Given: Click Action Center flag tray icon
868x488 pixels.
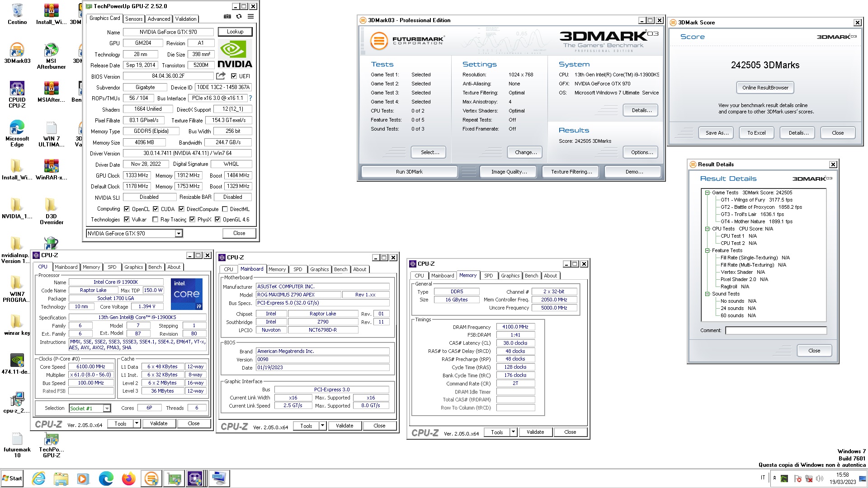Looking at the screenshot, I should click(x=797, y=479).
